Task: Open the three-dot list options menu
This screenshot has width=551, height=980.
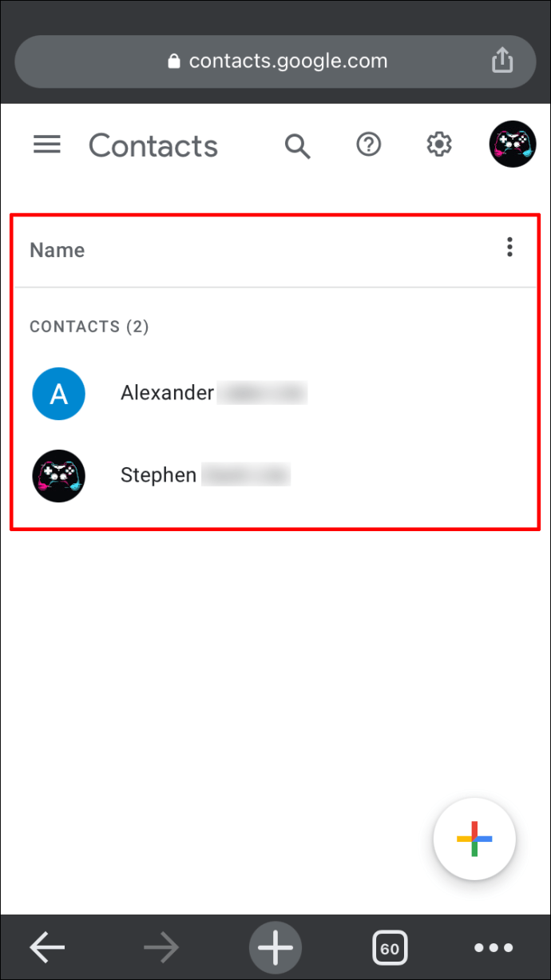Action: click(509, 248)
